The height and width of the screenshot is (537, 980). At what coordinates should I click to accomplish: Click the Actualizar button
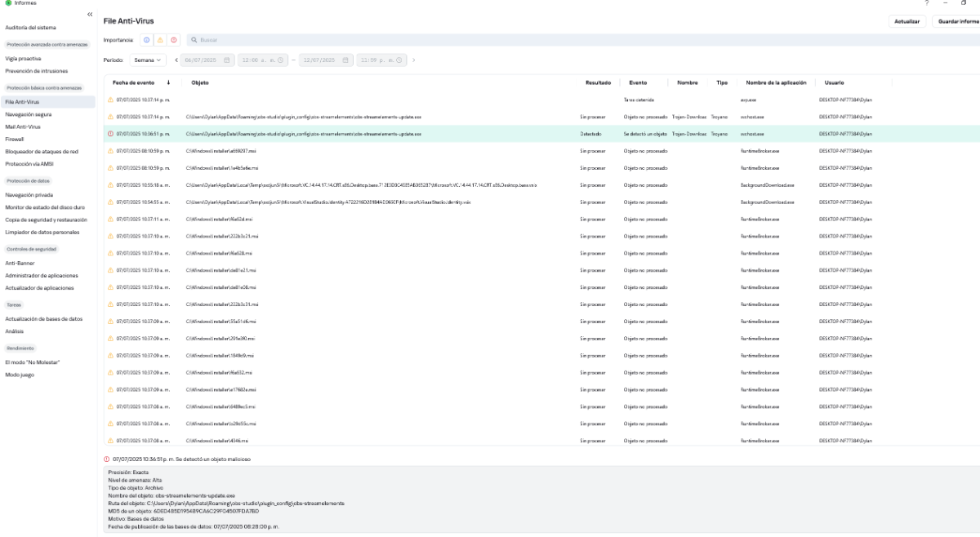coord(907,21)
